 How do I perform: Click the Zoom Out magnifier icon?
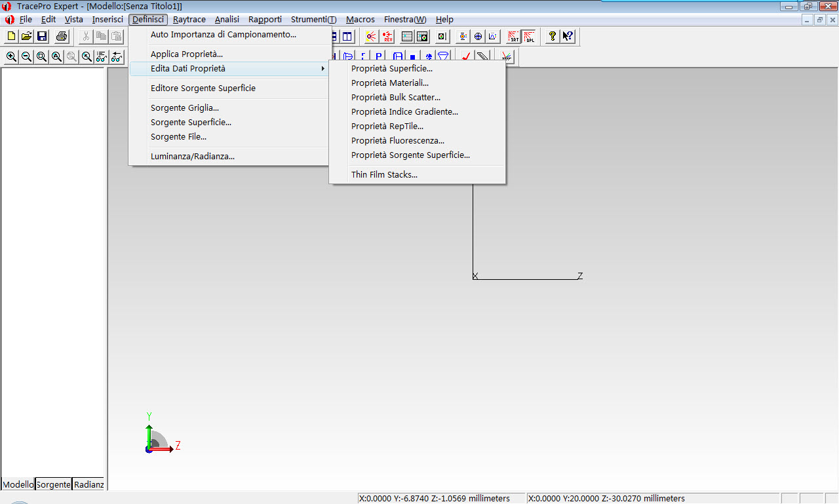click(26, 57)
